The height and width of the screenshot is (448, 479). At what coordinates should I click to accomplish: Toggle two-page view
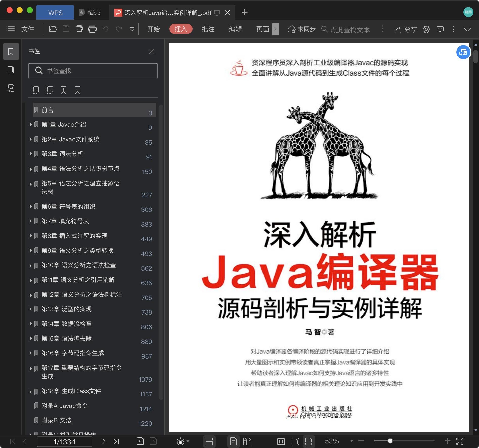pos(247,442)
